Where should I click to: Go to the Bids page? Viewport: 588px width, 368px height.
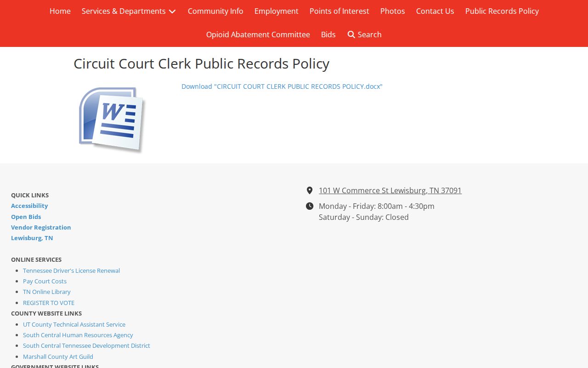click(328, 34)
